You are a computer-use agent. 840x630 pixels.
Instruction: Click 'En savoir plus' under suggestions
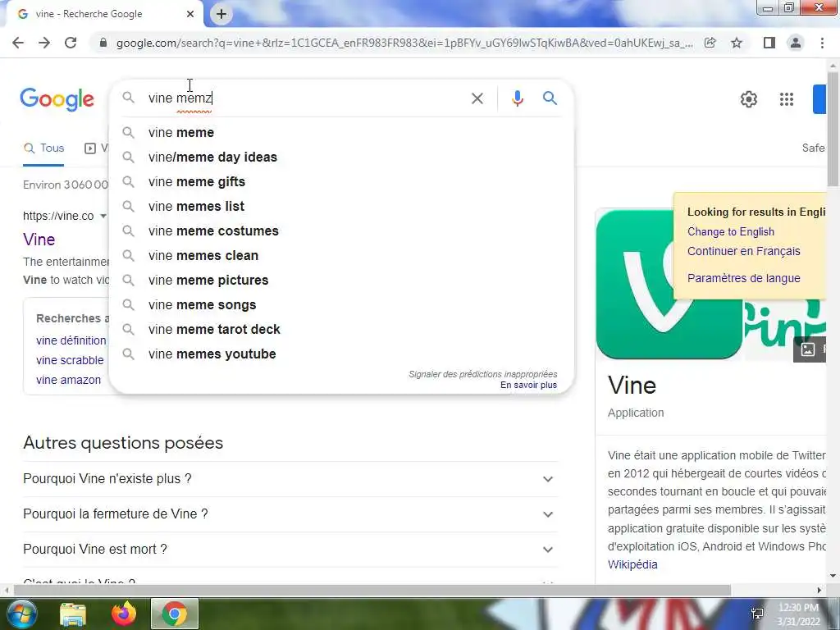pyautogui.click(x=529, y=386)
